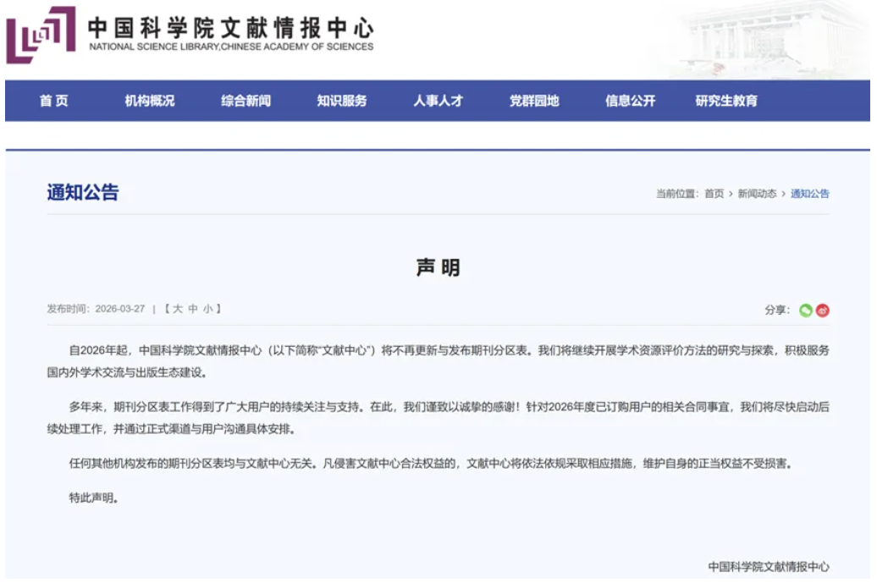
Task: Open the 信息公开 navigation item
Action: [x=630, y=101]
